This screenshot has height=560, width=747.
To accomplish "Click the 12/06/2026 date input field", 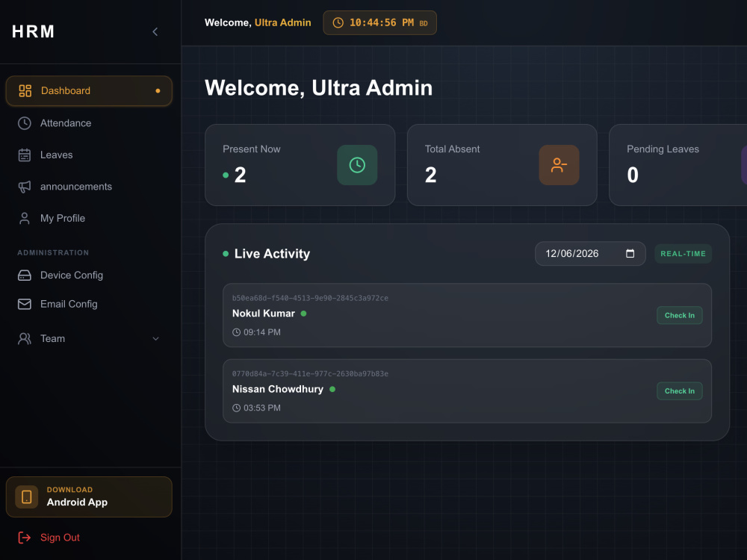I will pyautogui.click(x=590, y=253).
